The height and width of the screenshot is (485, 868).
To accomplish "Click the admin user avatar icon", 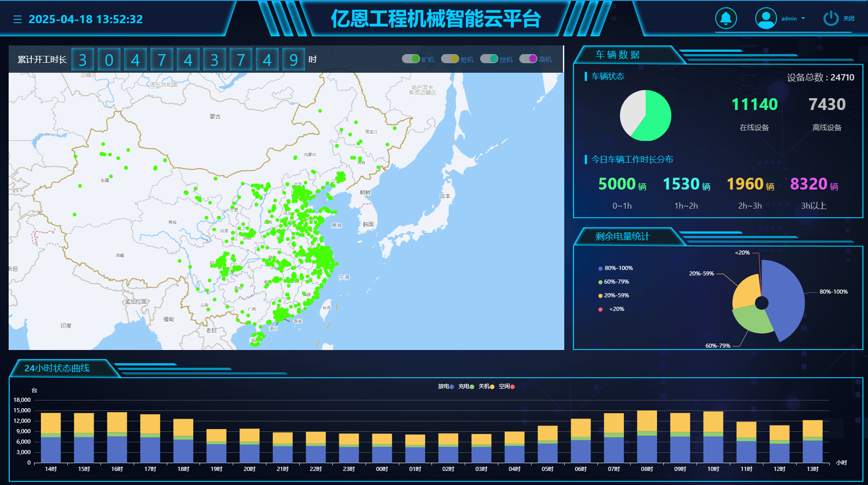I will [766, 19].
